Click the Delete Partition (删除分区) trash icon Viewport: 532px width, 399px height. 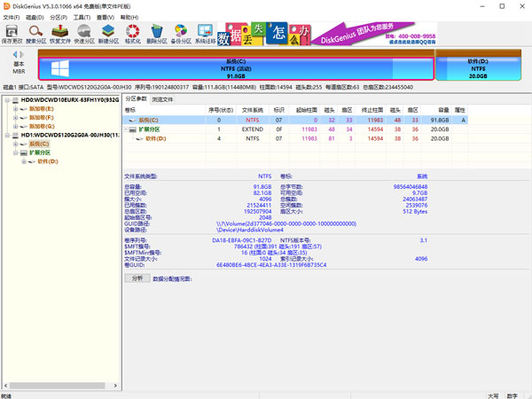coord(157,34)
